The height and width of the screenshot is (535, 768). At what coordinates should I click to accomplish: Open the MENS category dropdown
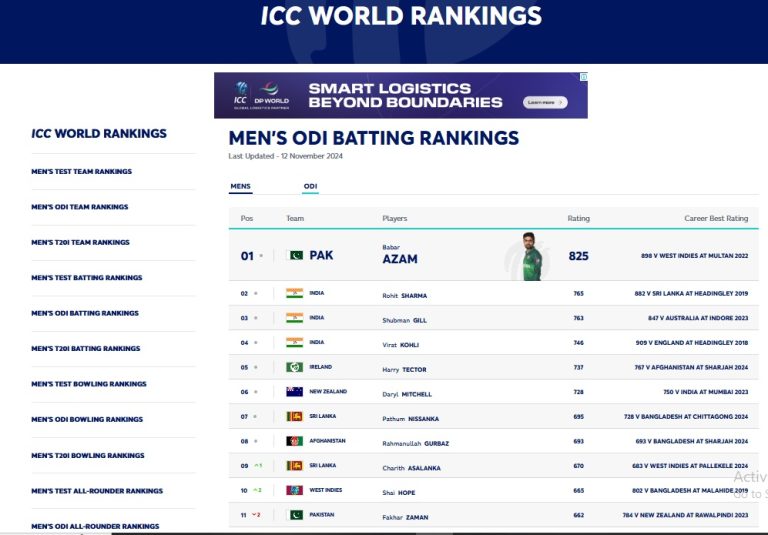pyautogui.click(x=240, y=187)
